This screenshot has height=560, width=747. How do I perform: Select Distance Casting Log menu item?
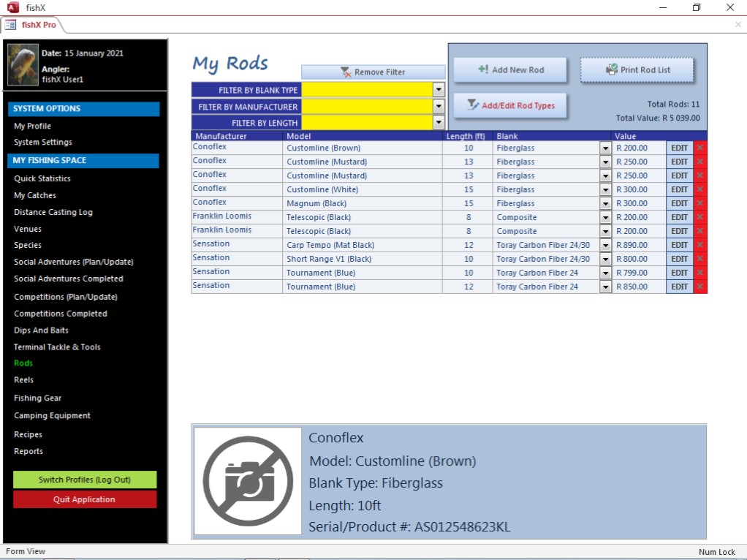click(53, 212)
